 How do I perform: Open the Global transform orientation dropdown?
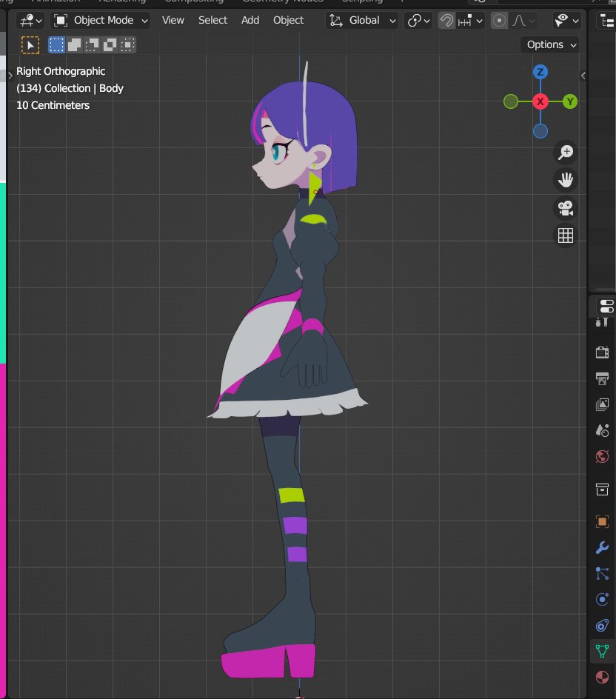(362, 20)
